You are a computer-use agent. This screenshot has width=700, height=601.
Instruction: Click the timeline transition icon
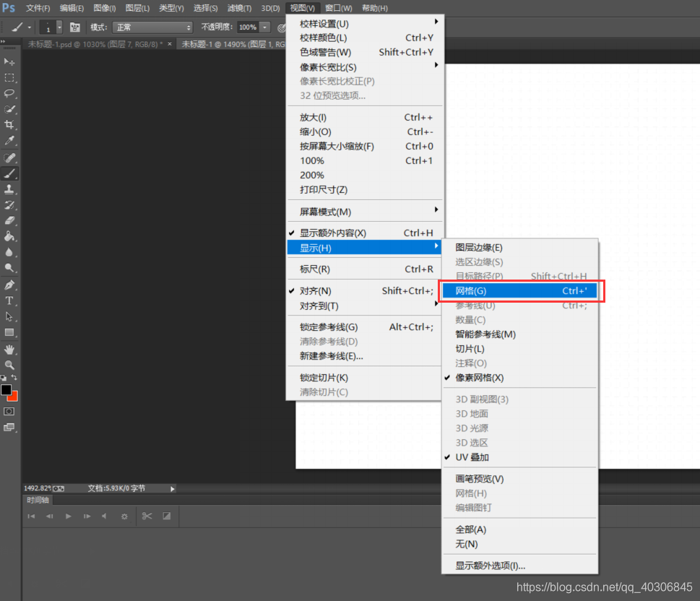167,516
